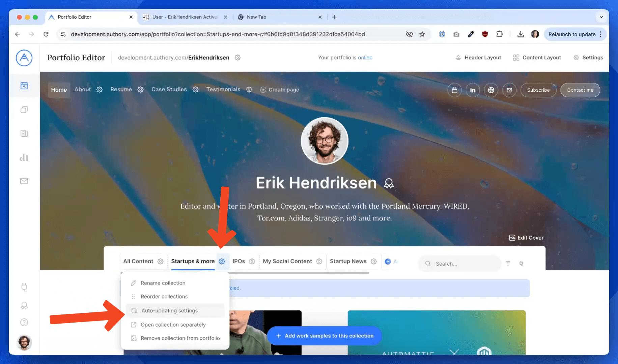
Task: Open a new browser tab with plus
Action: click(334, 17)
